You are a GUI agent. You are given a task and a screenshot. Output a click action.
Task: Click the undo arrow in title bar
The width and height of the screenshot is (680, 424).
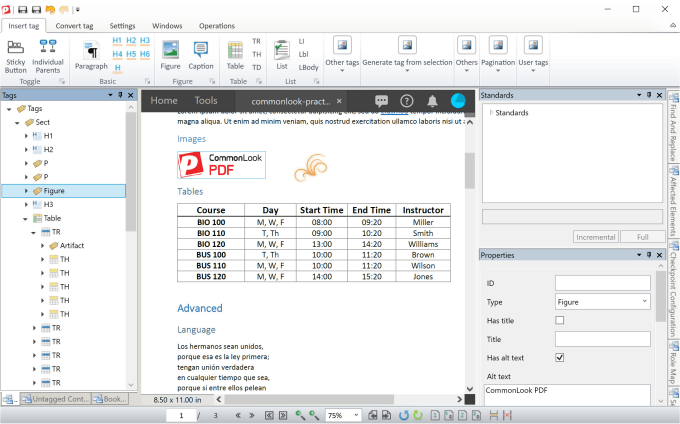50,9
